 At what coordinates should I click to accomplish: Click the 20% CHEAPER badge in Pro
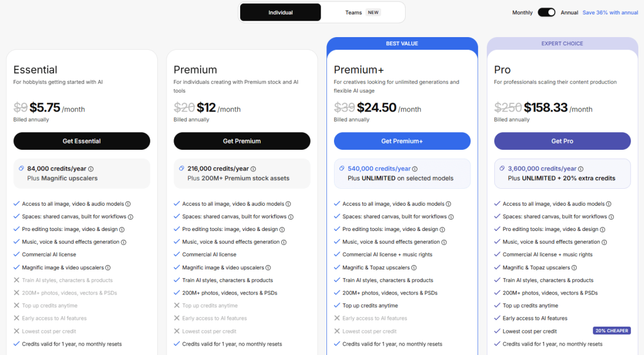click(611, 331)
